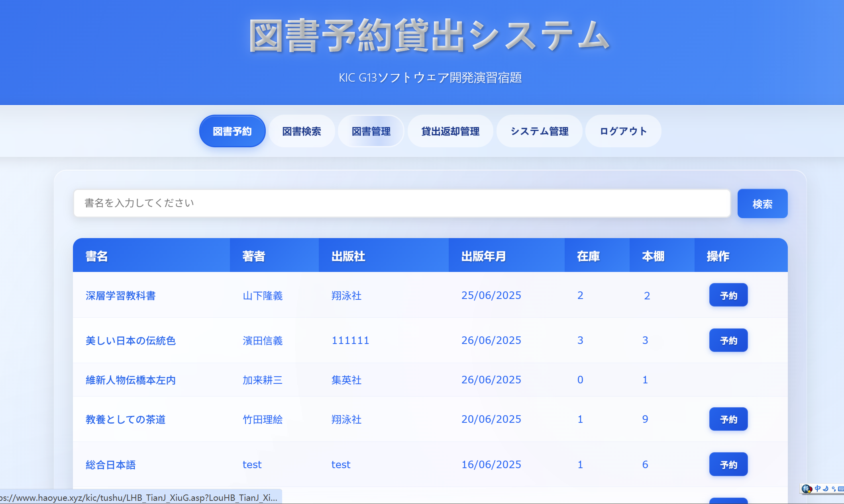
Task: Open the 図書管理 tab
Action: click(371, 131)
